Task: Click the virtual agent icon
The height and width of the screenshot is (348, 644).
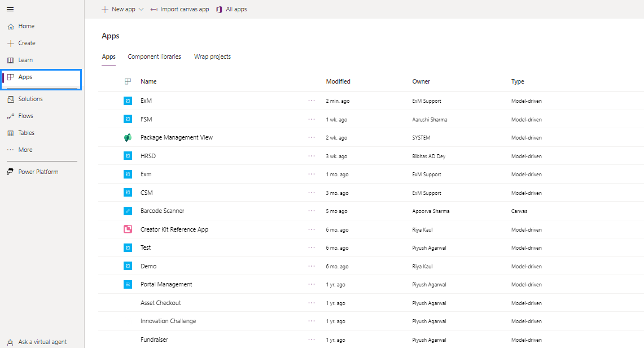Action: click(10, 342)
